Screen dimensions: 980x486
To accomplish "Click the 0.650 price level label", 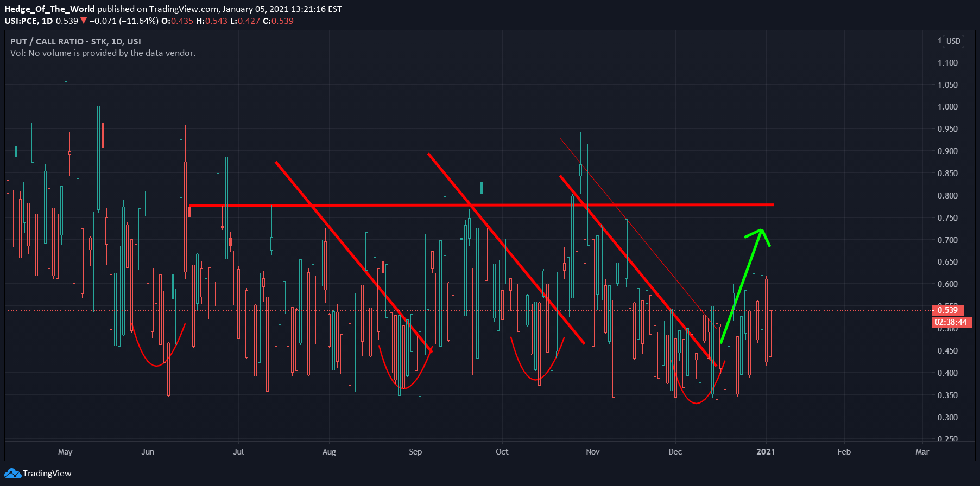I will [947, 262].
